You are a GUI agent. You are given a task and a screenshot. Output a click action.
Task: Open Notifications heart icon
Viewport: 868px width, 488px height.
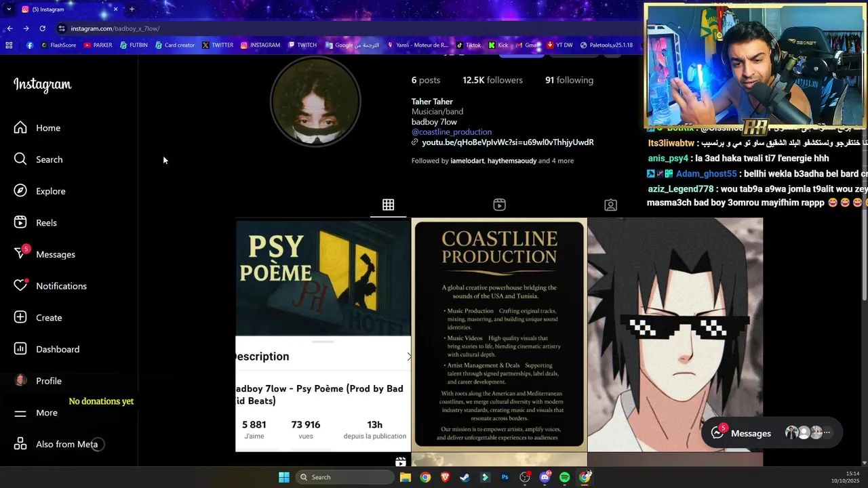(x=20, y=286)
